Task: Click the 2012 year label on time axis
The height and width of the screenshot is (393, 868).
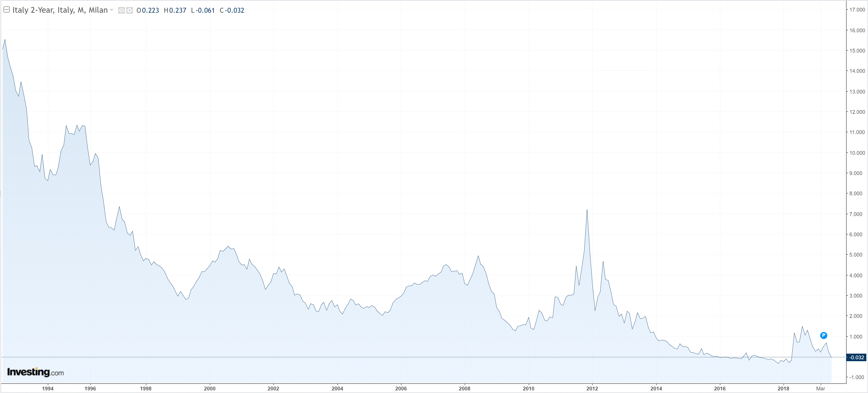Action: click(x=592, y=389)
